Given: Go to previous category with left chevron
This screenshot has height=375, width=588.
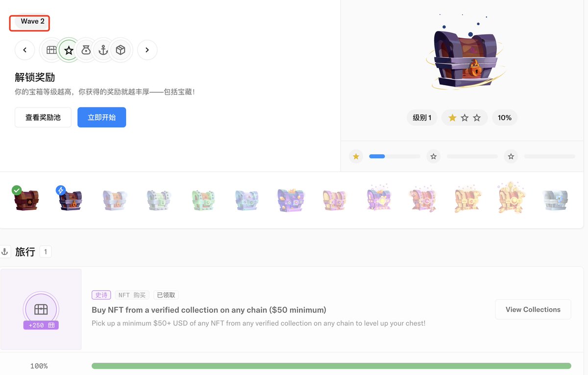Looking at the screenshot, I should click(25, 50).
